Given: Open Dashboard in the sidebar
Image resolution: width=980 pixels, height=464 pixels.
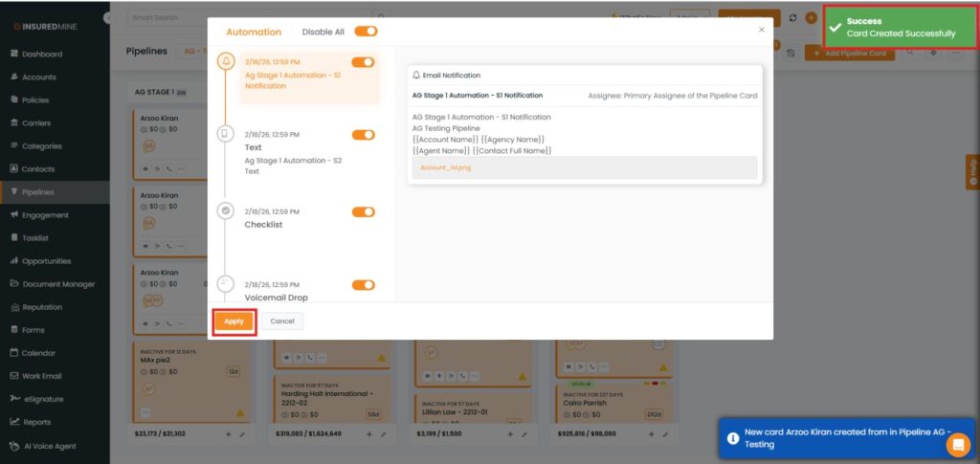Looking at the screenshot, I should (42, 55).
